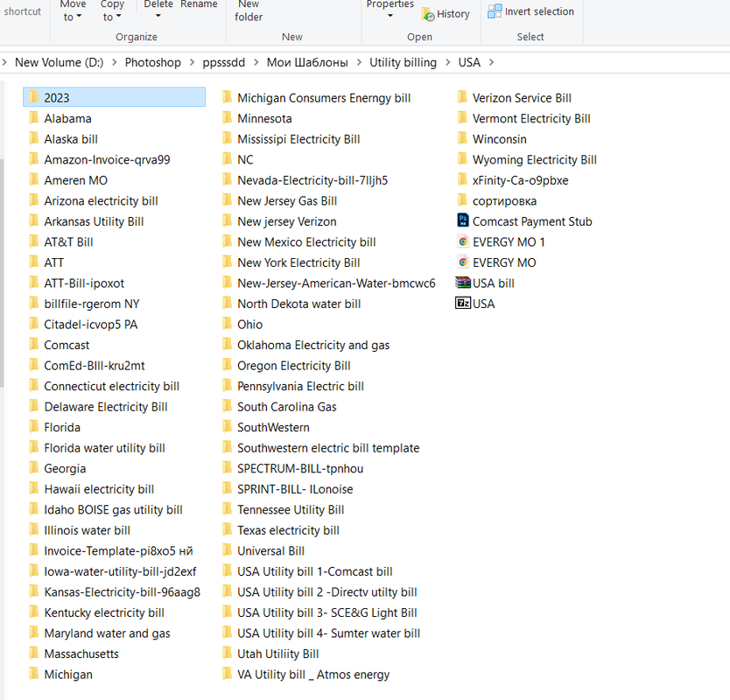Click the Florida folder icon
Image resolution: width=730 pixels, height=700 pixels.
point(33,427)
